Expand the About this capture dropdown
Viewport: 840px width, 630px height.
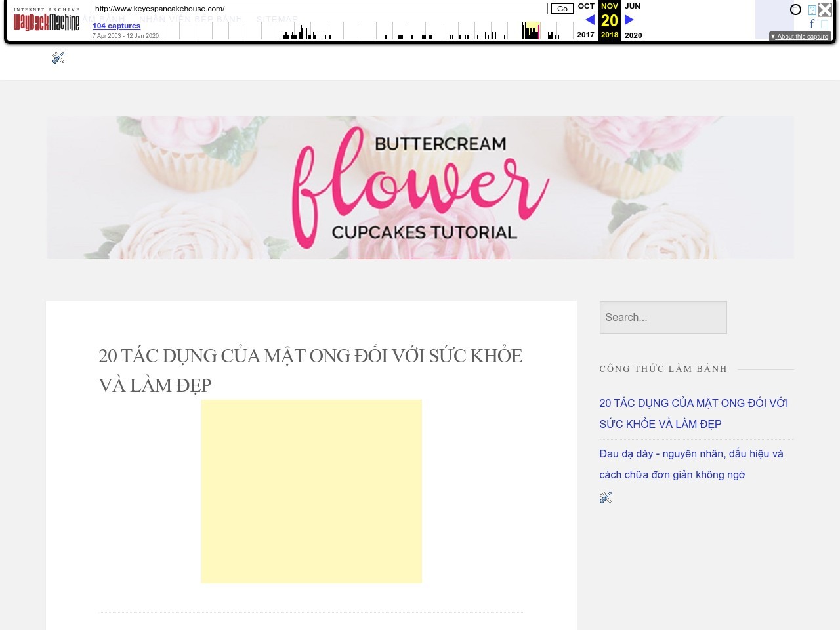coord(800,37)
